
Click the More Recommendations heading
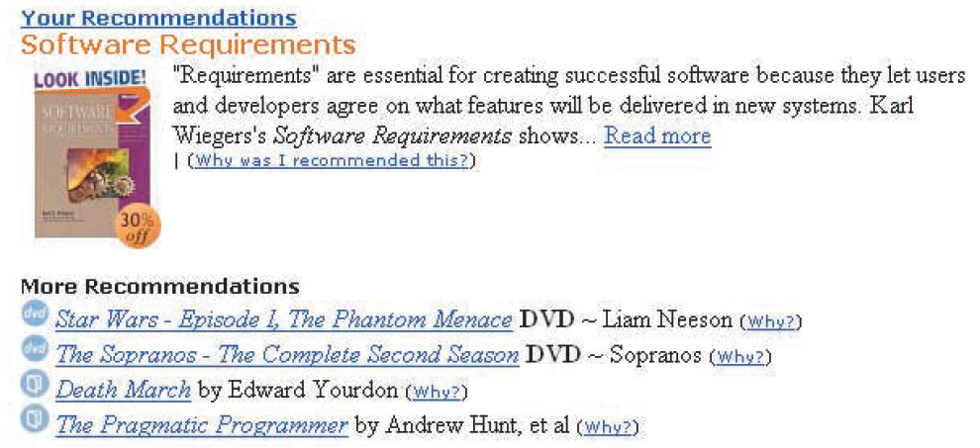[159, 287]
